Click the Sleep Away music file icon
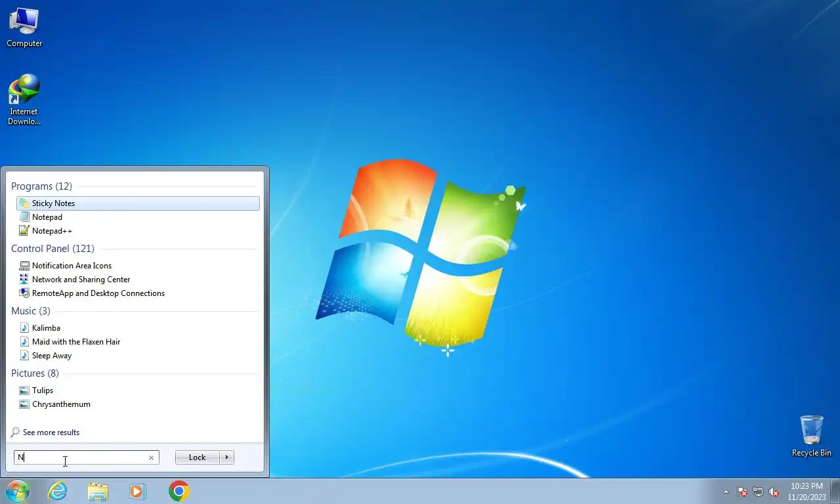Viewport: 840px width, 504px height. [24, 356]
